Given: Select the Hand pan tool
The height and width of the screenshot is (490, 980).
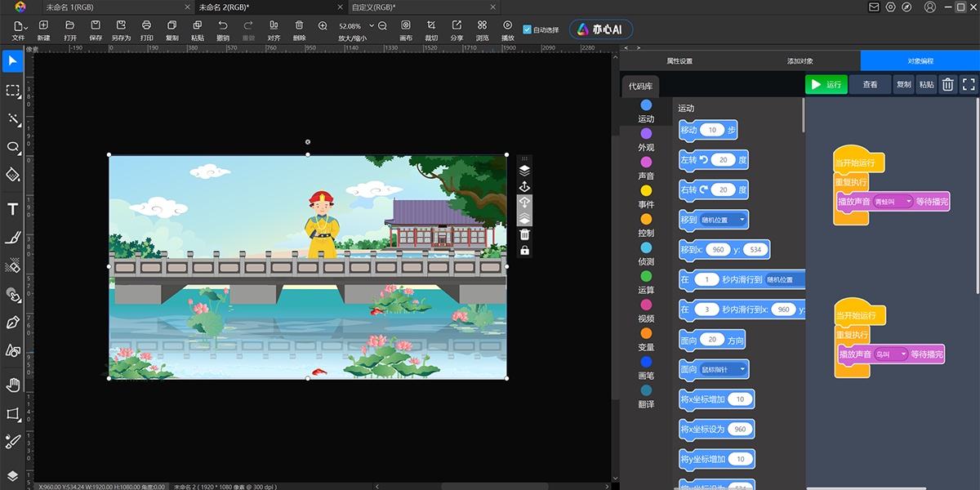Looking at the screenshot, I should (x=13, y=385).
